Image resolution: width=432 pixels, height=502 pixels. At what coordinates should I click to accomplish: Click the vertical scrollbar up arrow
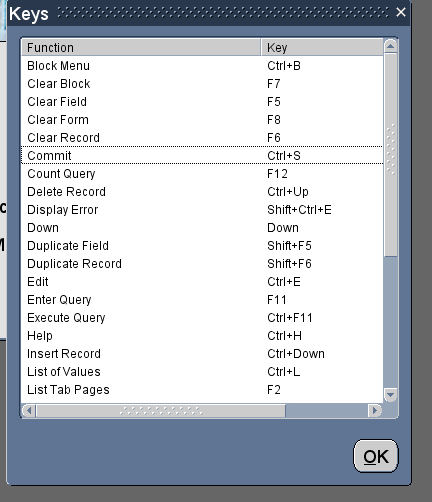click(x=390, y=46)
